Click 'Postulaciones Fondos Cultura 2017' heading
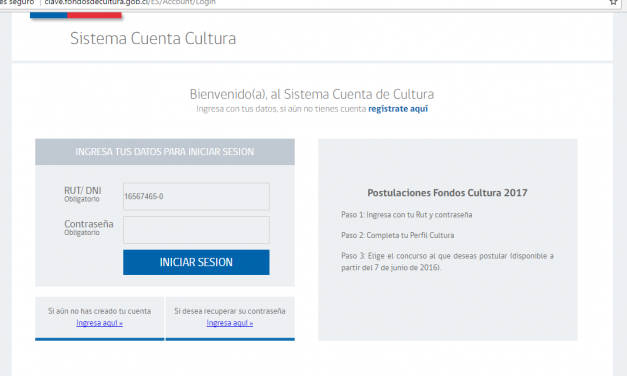The height and width of the screenshot is (376, 627). [447, 193]
